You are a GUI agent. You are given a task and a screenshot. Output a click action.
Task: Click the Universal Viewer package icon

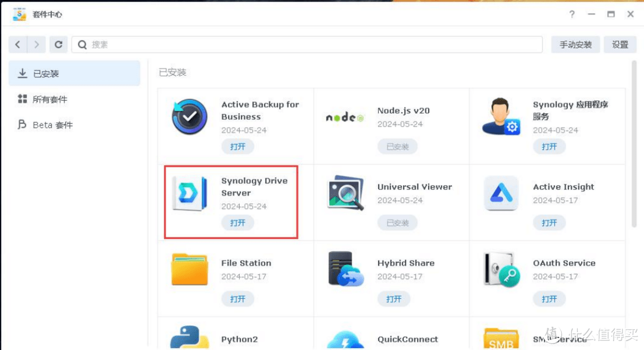click(x=345, y=193)
